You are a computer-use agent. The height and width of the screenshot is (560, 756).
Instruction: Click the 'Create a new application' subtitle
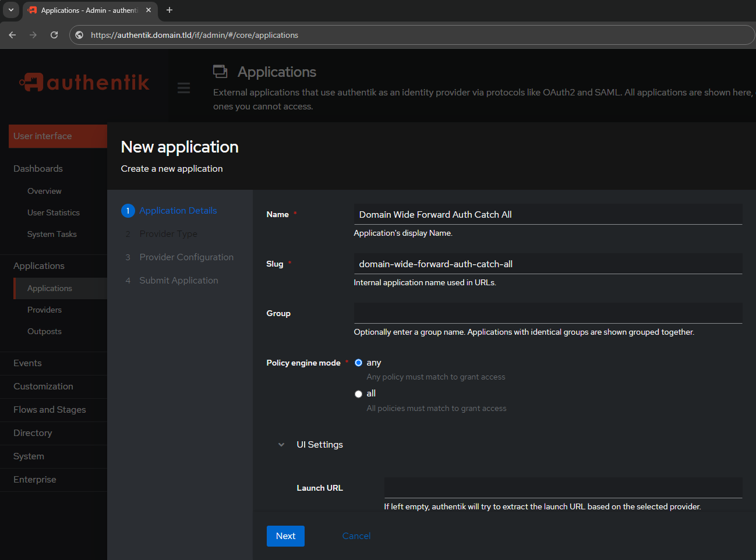[x=172, y=169]
